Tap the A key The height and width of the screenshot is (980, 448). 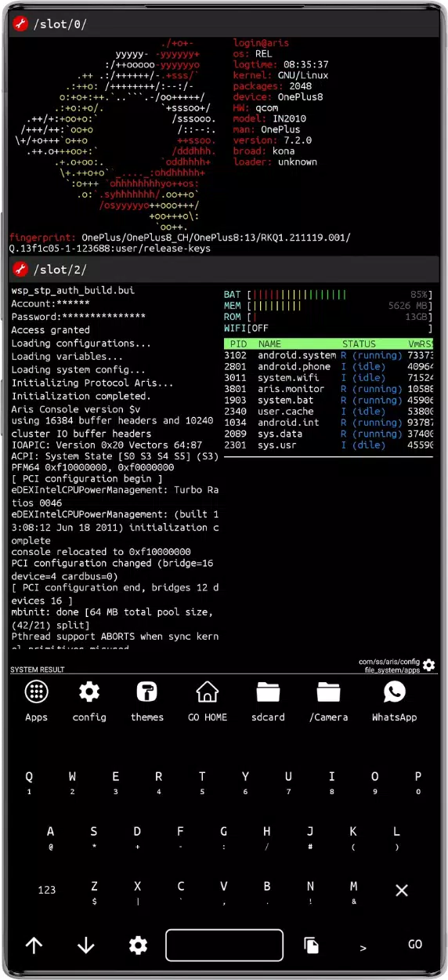point(51,837)
